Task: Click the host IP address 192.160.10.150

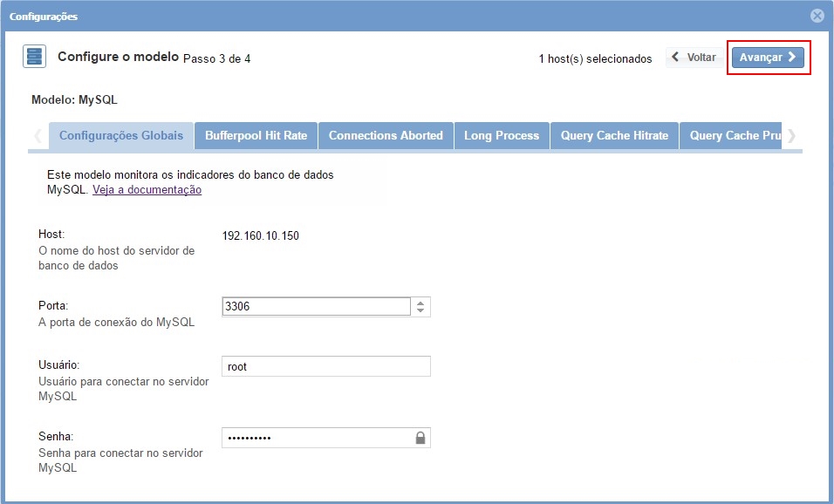Action: click(x=261, y=235)
